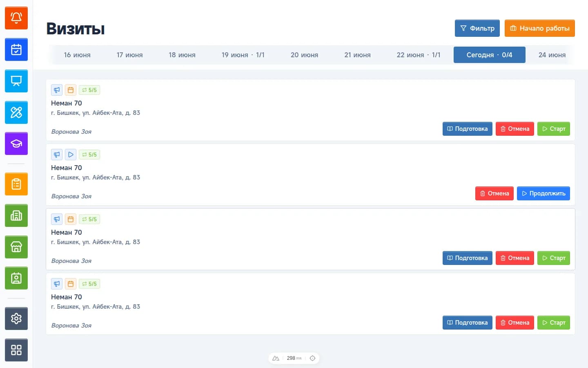
Task: Select the Сегодня · 0/4 tab
Action: (x=490, y=55)
